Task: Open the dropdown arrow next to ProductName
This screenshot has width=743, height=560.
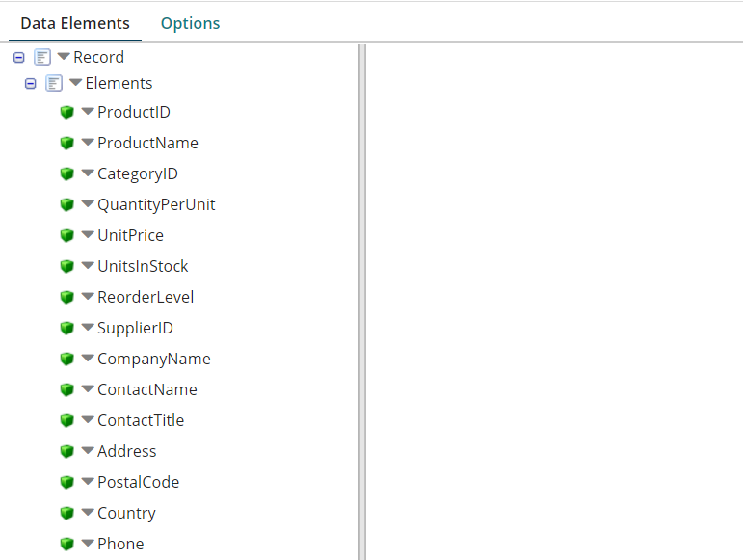Action: pos(88,143)
